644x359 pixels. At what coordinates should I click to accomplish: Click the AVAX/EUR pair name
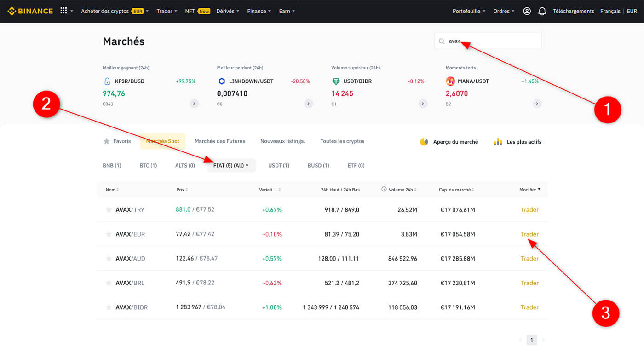[x=130, y=234]
